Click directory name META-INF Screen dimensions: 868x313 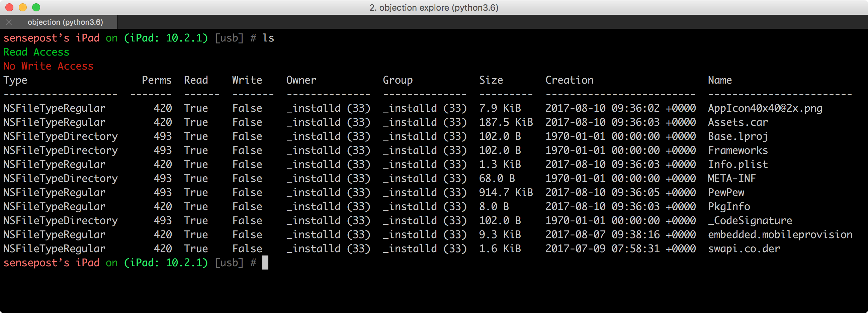[x=732, y=178]
